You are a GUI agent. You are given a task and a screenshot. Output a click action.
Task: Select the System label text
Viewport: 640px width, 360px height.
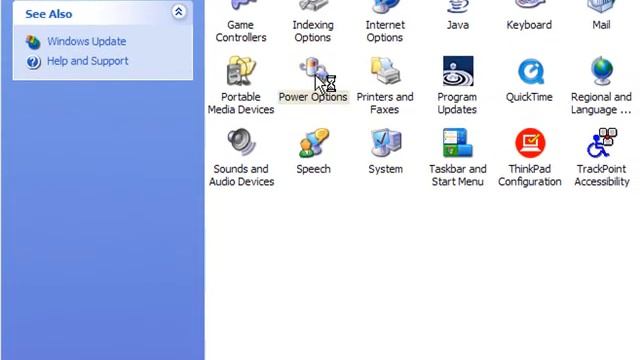click(x=385, y=169)
